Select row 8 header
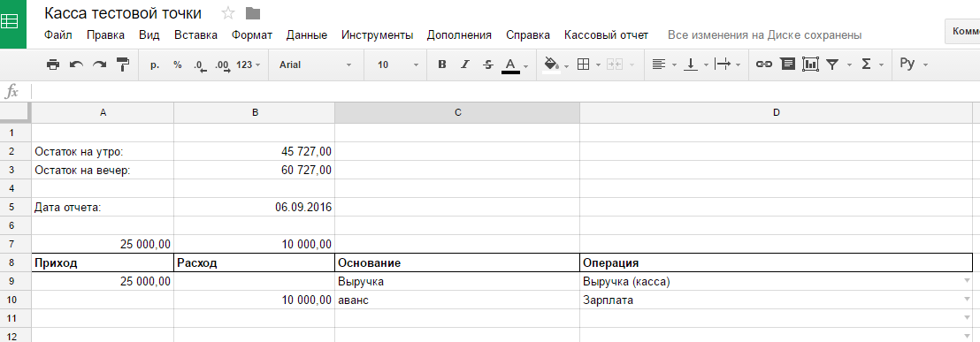 click(15, 262)
